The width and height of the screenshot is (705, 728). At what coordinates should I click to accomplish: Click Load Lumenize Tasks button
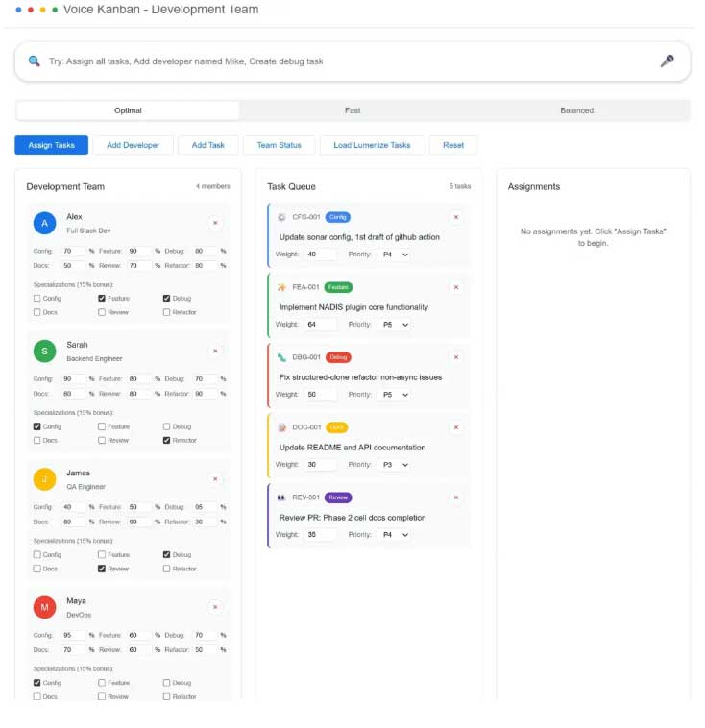pyautogui.click(x=372, y=145)
